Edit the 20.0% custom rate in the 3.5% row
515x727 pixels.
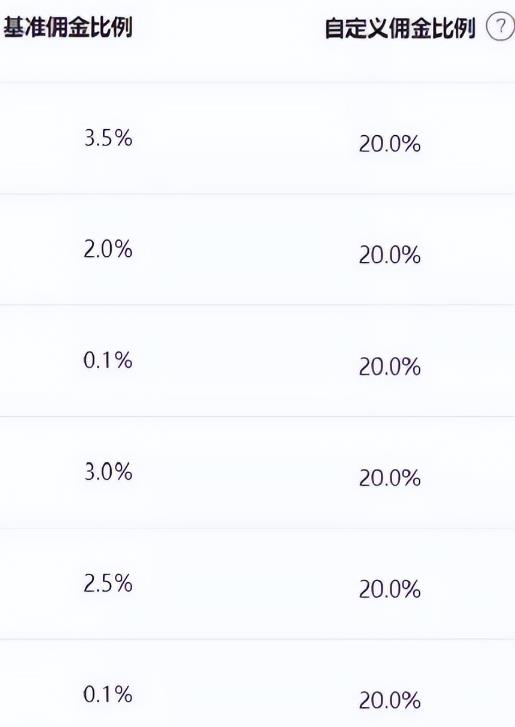click(390, 144)
